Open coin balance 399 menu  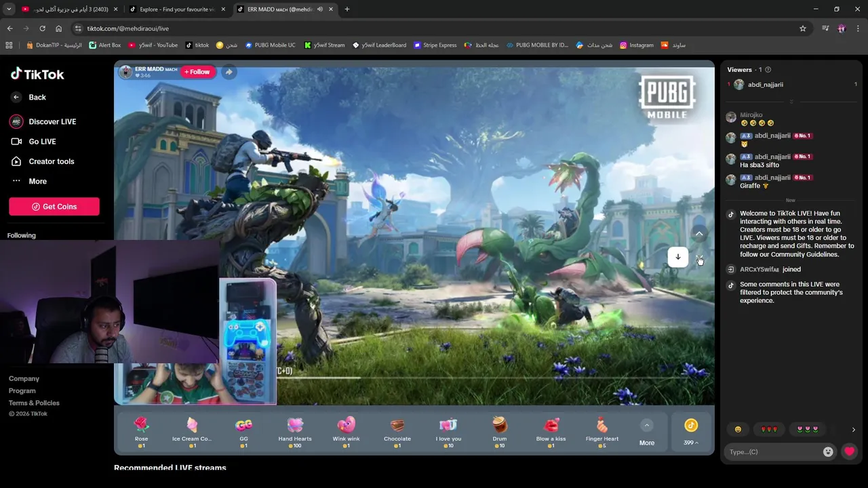pos(691,432)
